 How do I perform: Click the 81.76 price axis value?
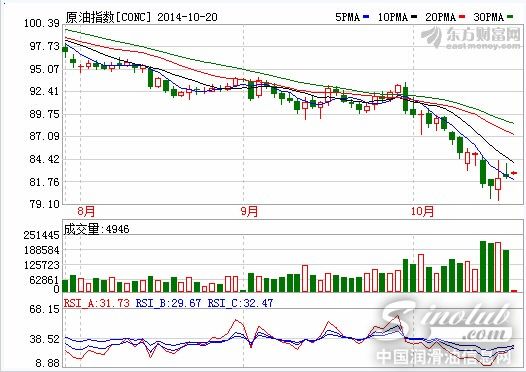coord(45,182)
